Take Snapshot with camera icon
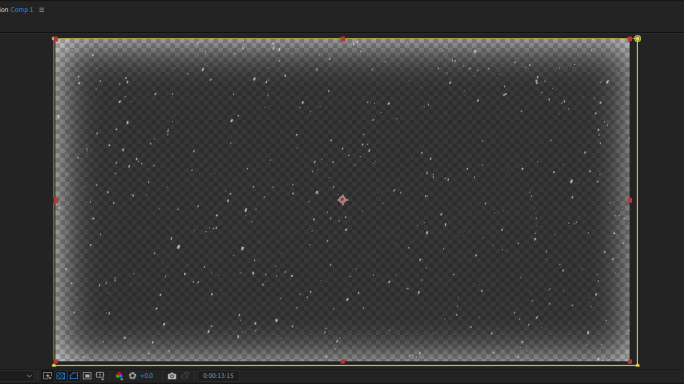The height and width of the screenshot is (384, 684). click(172, 376)
